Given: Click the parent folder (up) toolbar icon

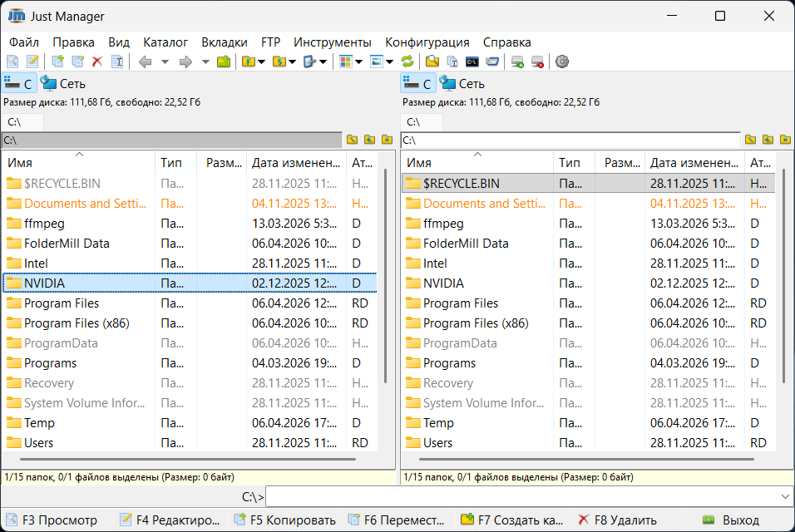Looking at the screenshot, I should [x=224, y=62].
